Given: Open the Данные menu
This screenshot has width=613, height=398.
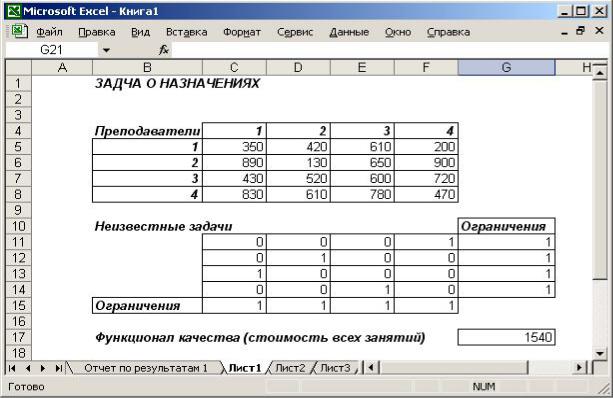Looking at the screenshot, I should pos(349,32).
